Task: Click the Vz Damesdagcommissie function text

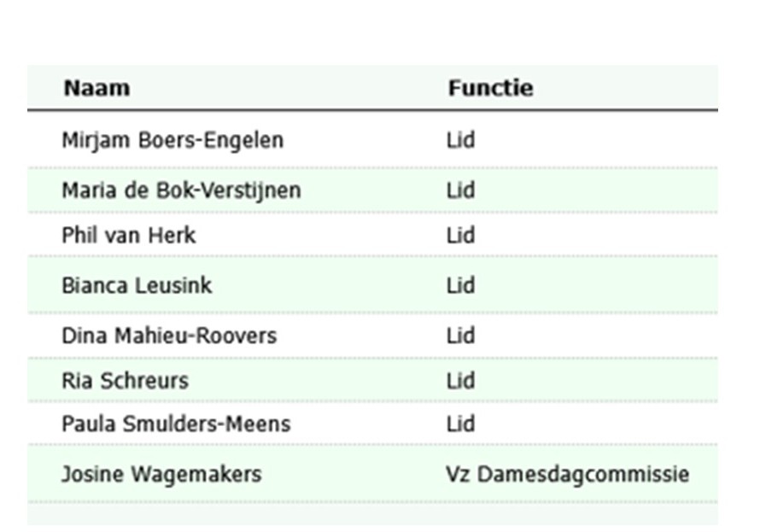Action: [x=567, y=474]
